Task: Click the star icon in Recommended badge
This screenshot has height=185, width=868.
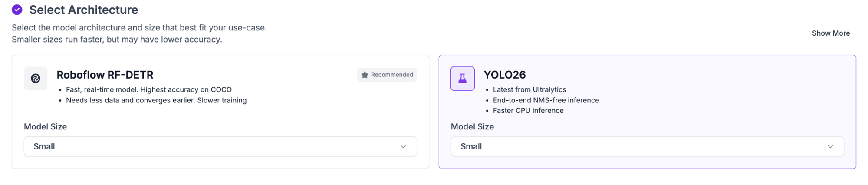Action: point(365,75)
